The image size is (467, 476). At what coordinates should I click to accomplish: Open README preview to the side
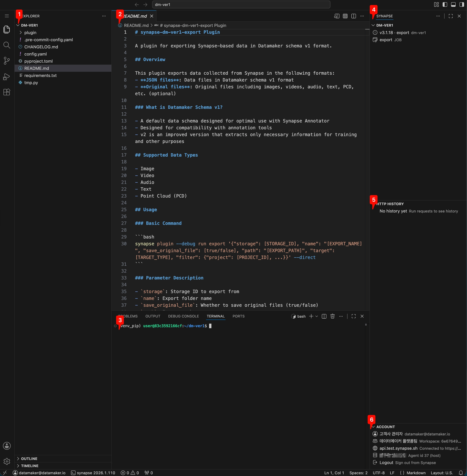tap(337, 16)
